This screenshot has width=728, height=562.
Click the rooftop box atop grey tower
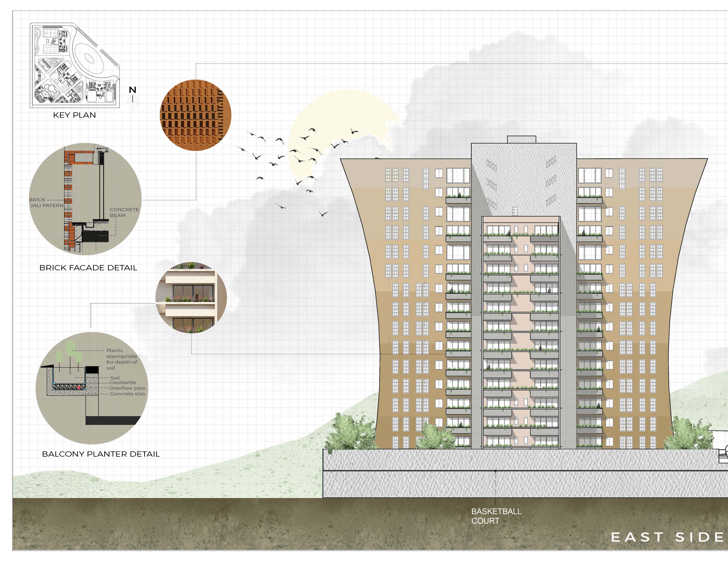pos(521,139)
